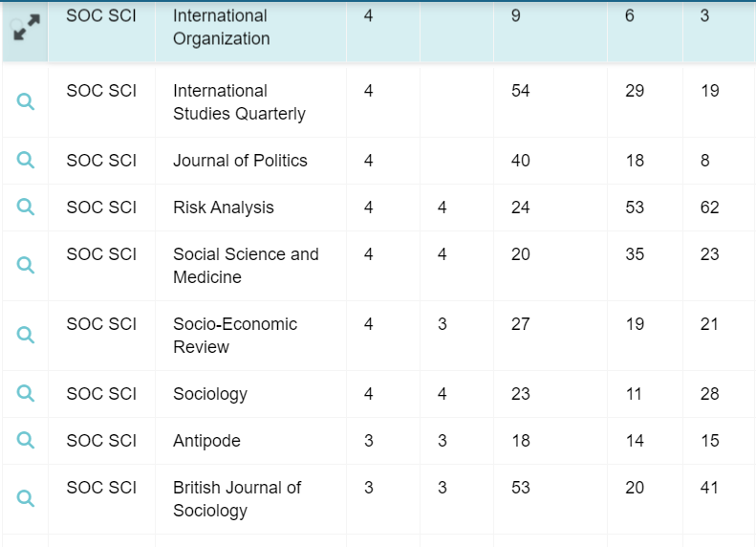Open details magnifier for Journal of Politics
This screenshot has height=547, width=756.
[26, 161]
